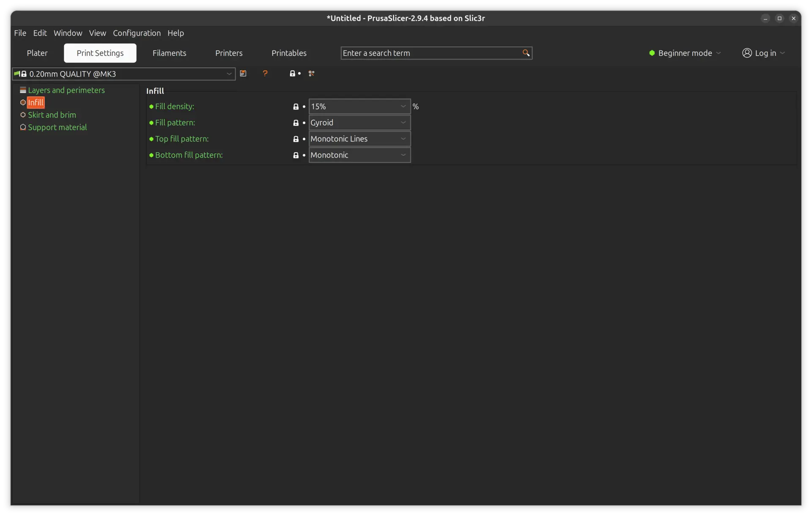This screenshot has width=812, height=516.
Task: Open the compare presets options icon
Action: tap(312, 74)
